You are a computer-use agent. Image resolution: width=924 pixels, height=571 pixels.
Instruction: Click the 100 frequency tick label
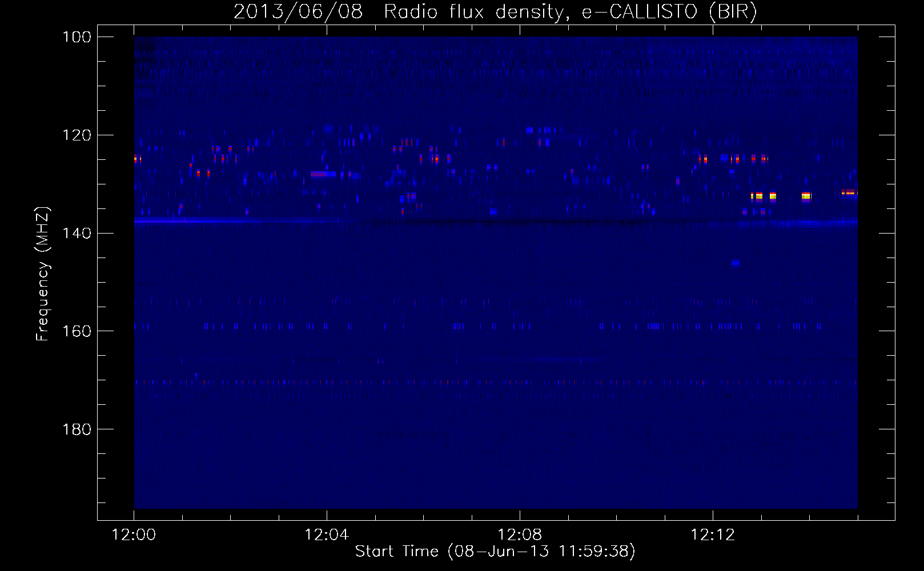77,37
